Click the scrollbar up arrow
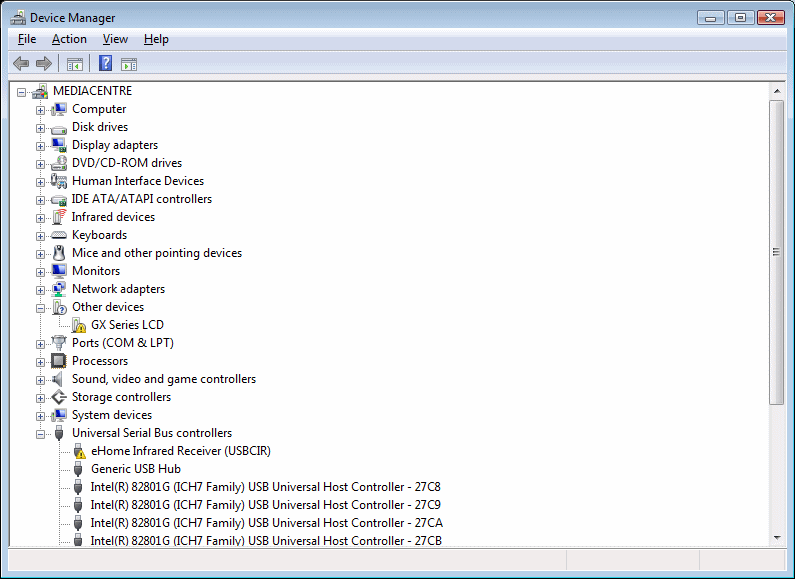 [x=777, y=91]
